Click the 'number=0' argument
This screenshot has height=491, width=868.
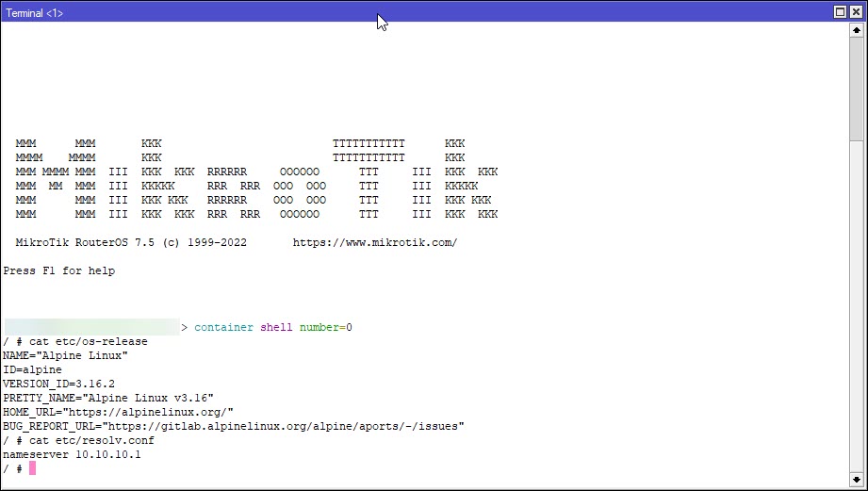point(325,327)
